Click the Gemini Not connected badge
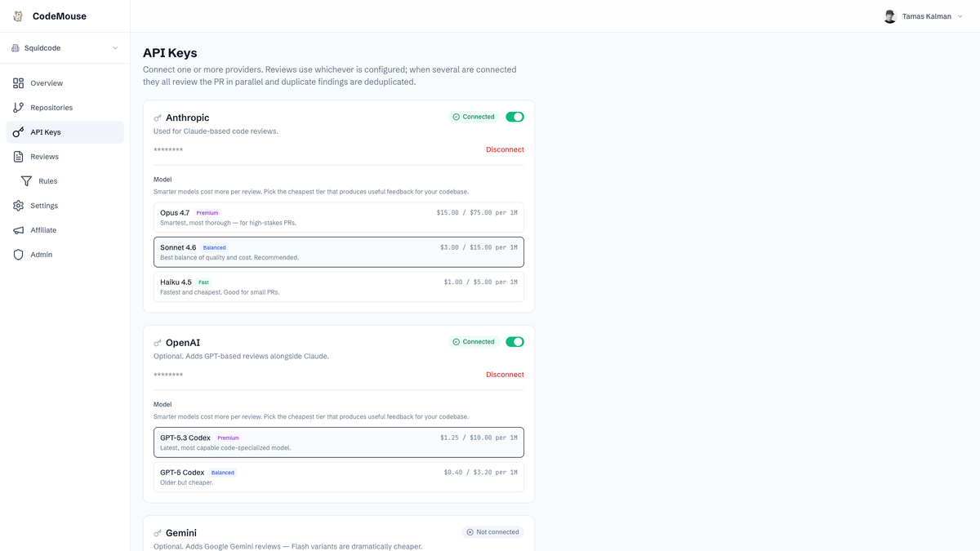Image resolution: width=980 pixels, height=551 pixels. point(492,532)
